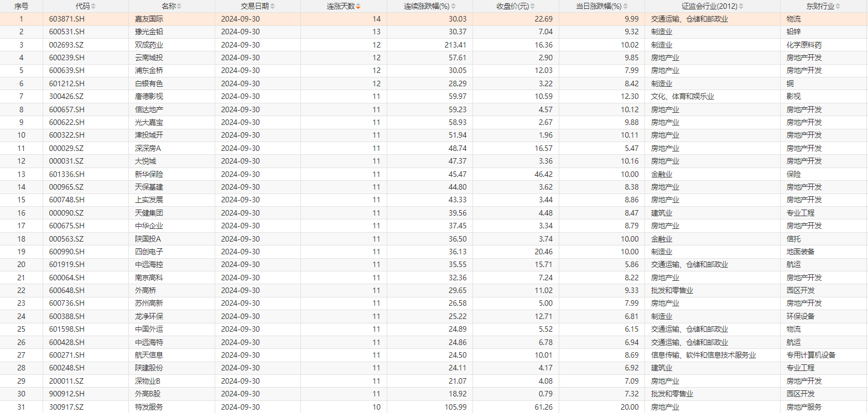Click the 新华保险 stock name

click(149, 174)
